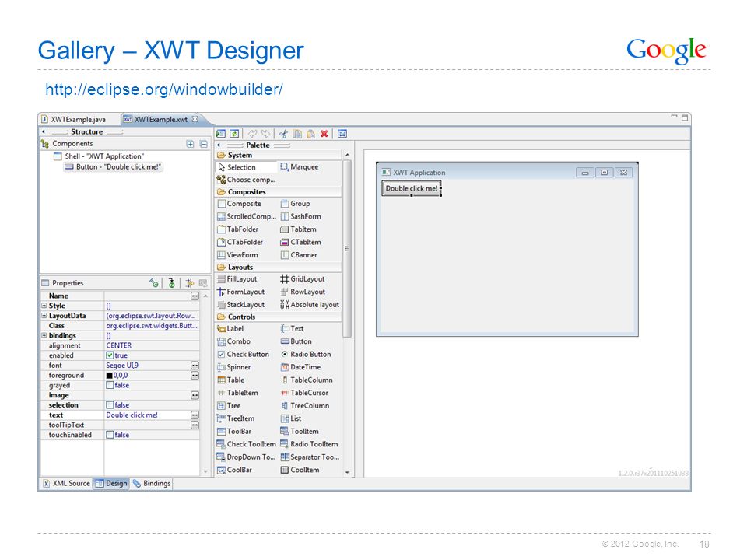
Task: Click the Collapse All icon in Components
Action: [x=203, y=144]
